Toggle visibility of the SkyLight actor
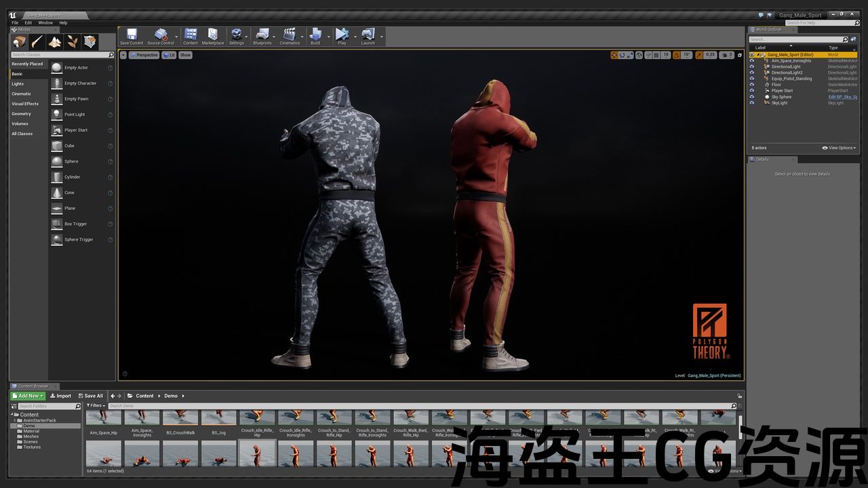 point(751,103)
